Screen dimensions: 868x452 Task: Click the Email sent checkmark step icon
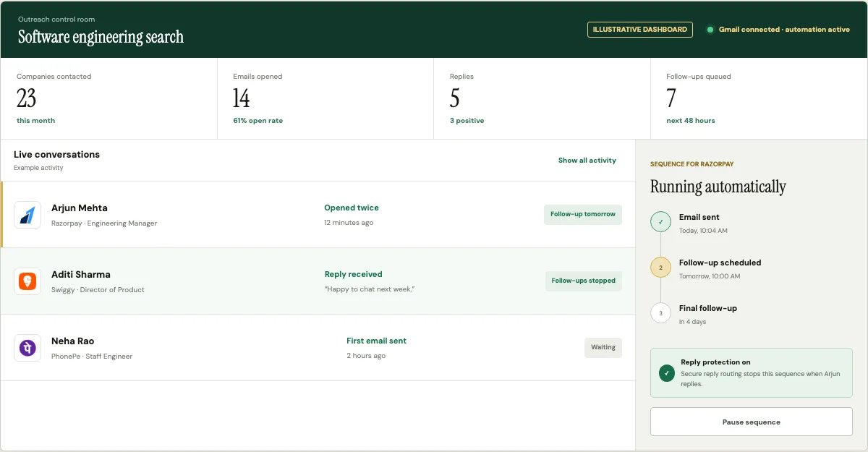(660, 221)
